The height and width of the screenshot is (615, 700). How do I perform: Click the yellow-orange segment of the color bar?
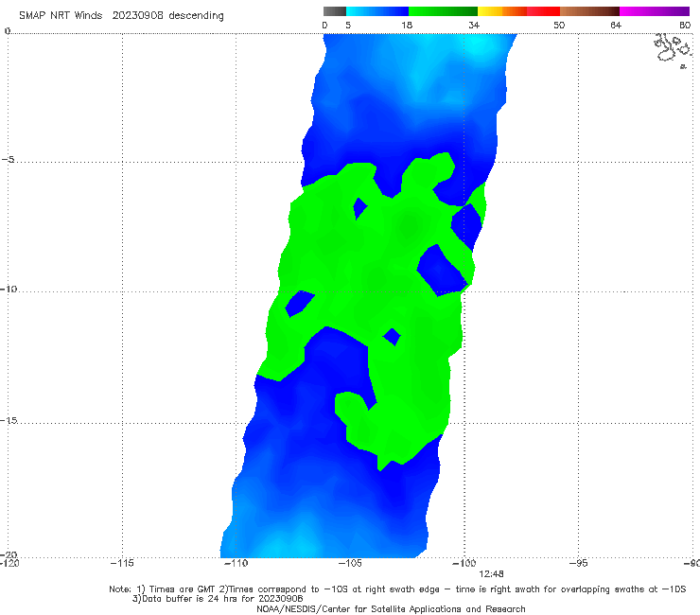502,11
